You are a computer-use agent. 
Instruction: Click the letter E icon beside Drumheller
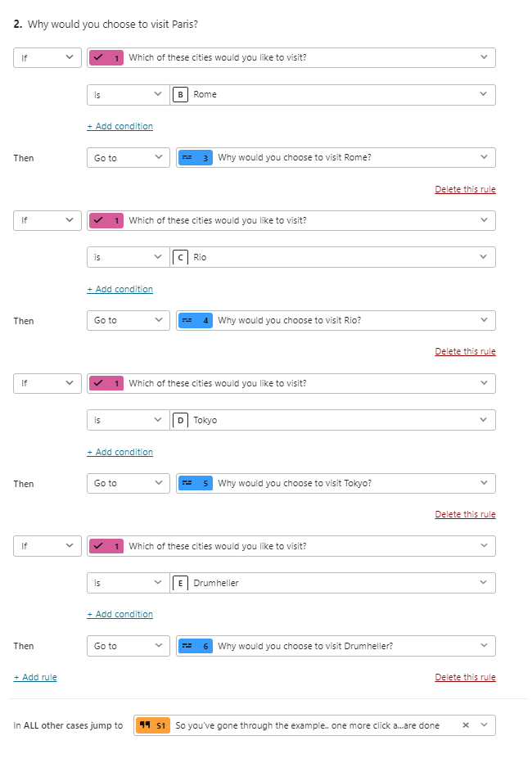(180, 583)
